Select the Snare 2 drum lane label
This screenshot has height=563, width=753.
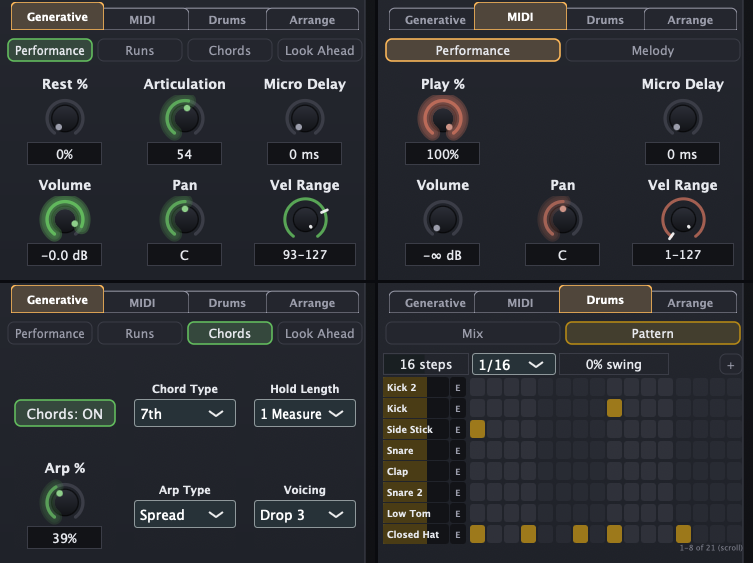(x=416, y=493)
